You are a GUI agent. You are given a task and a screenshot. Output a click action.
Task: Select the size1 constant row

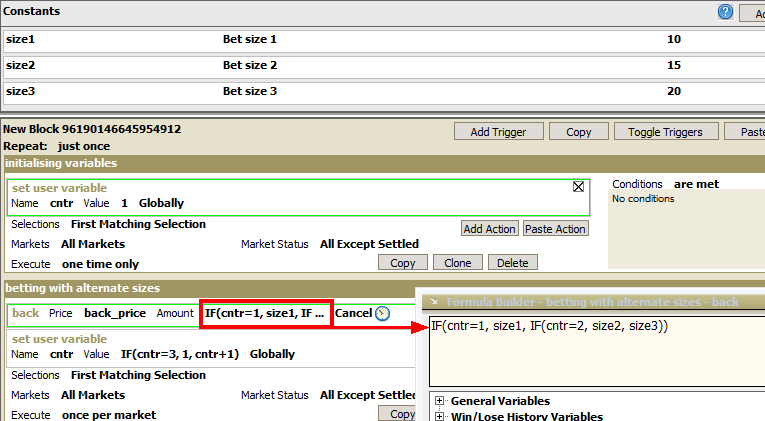[384, 40]
